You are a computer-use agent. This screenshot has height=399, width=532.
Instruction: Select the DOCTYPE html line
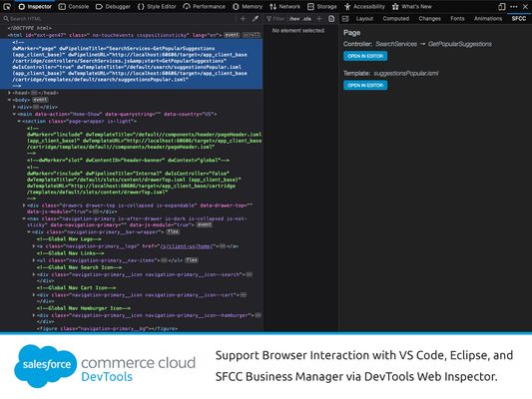30,28
